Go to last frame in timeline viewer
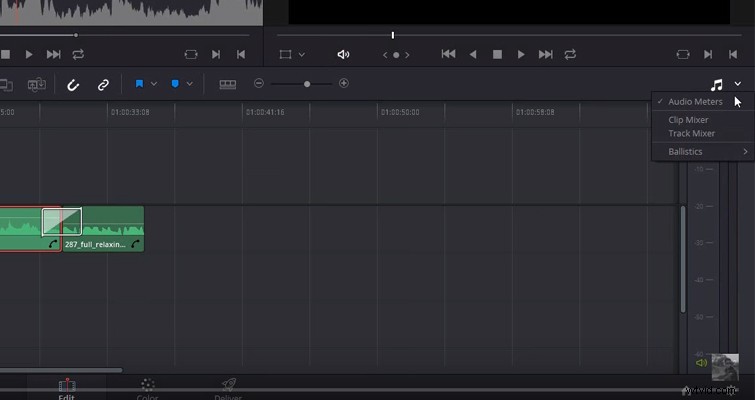Viewport: 755px width, 400px height. pyautogui.click(x=546, y=54)
